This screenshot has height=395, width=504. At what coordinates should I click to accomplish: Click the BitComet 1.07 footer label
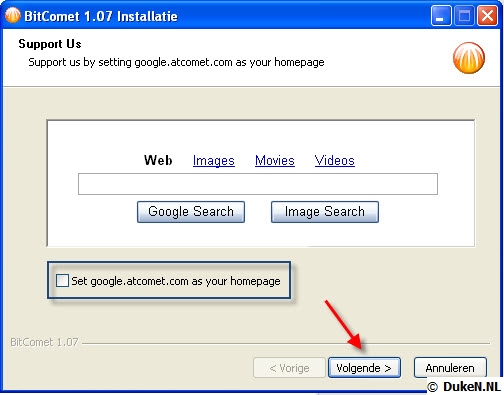(44, 342)
